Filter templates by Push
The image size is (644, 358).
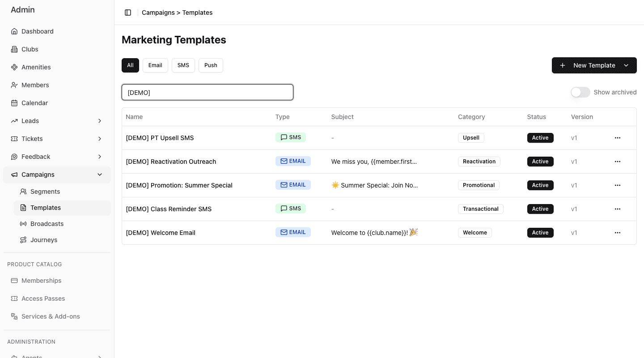tap(211, 65)
